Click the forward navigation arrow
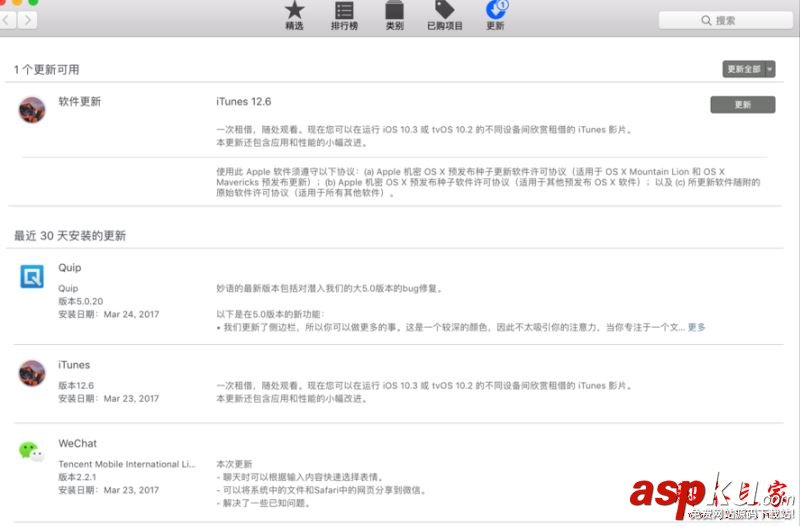The height and width of the screenshot is (526, 800). (x=28, y=20)
